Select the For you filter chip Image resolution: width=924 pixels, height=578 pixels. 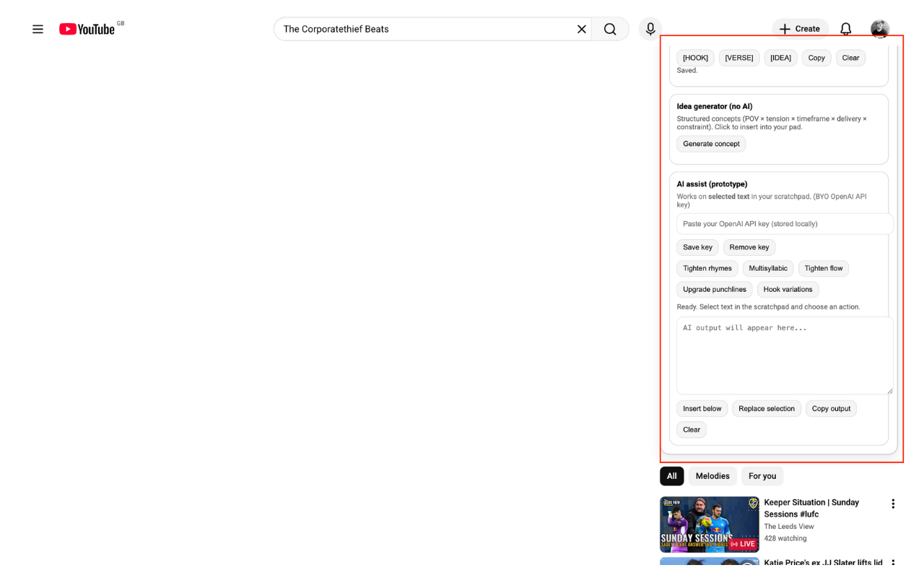(x=762, y=476)
